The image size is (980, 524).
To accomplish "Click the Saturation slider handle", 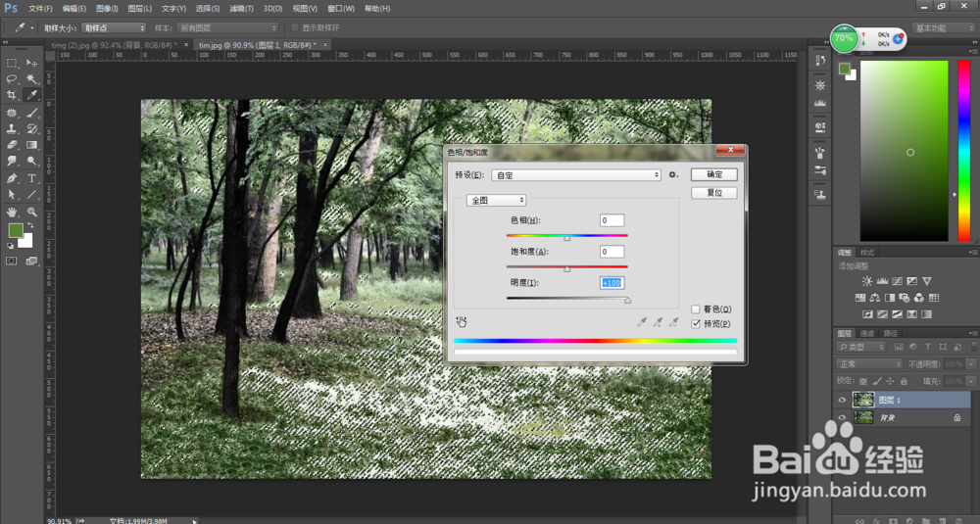I will (566, 269).
